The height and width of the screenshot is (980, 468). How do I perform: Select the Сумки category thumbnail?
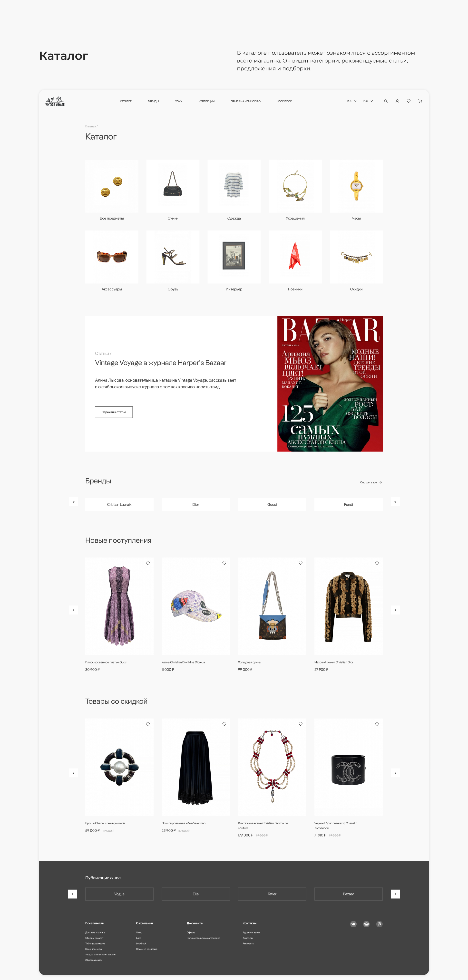point(173,186)
